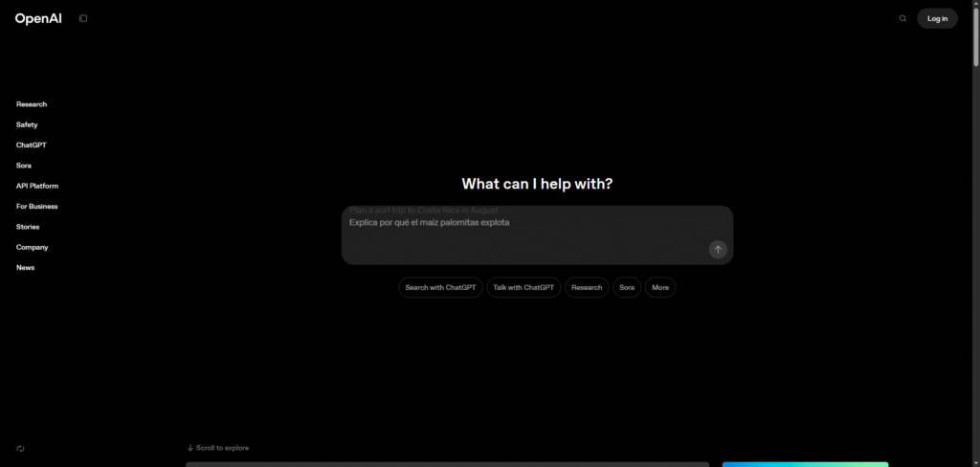Viewport: 980px width, 467px height.
Task: Collapse the sidebar with the panel icon
Action: 83,18
